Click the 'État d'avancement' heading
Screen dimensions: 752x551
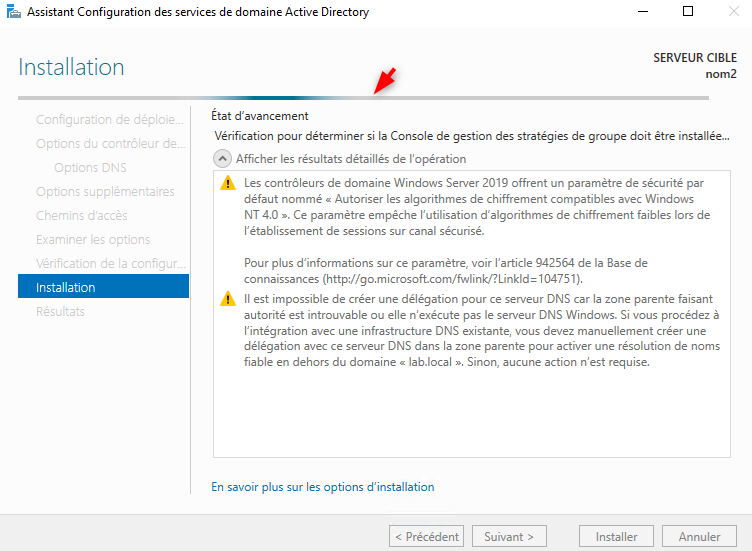[x=260, y=116]
